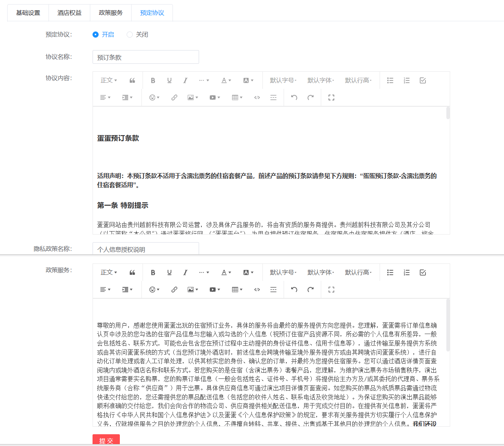
Task: Select 关闭 radio for 预定协议
Action: 130,35
